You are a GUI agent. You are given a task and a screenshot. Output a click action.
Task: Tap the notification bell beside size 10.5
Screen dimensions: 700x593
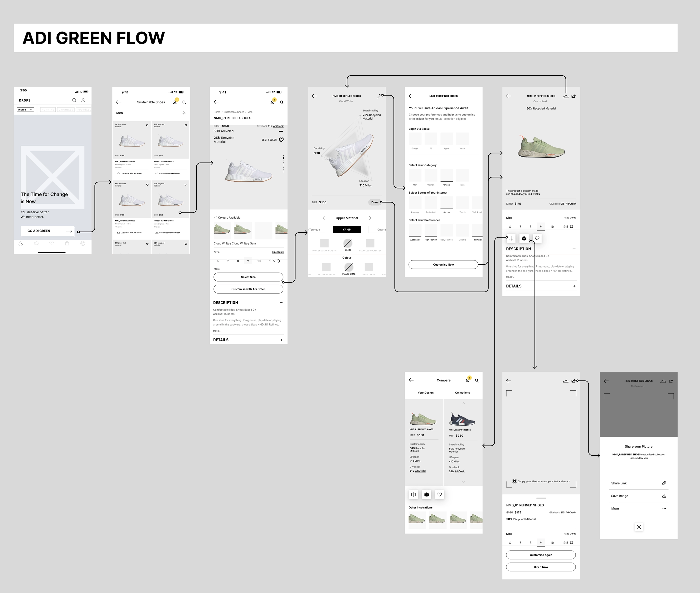click(278, 261)
